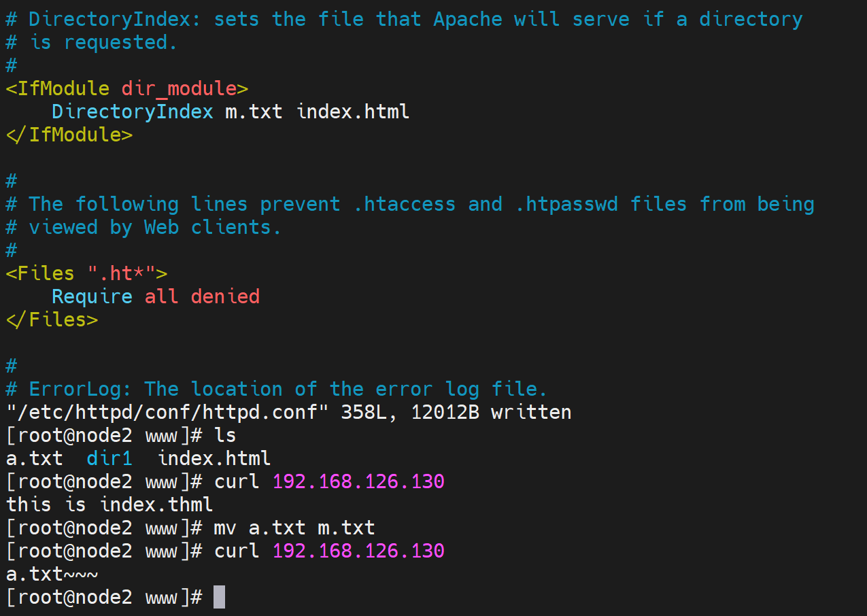Click the cursor block at the last prompt
867x616 pixels.
[219, 597]
